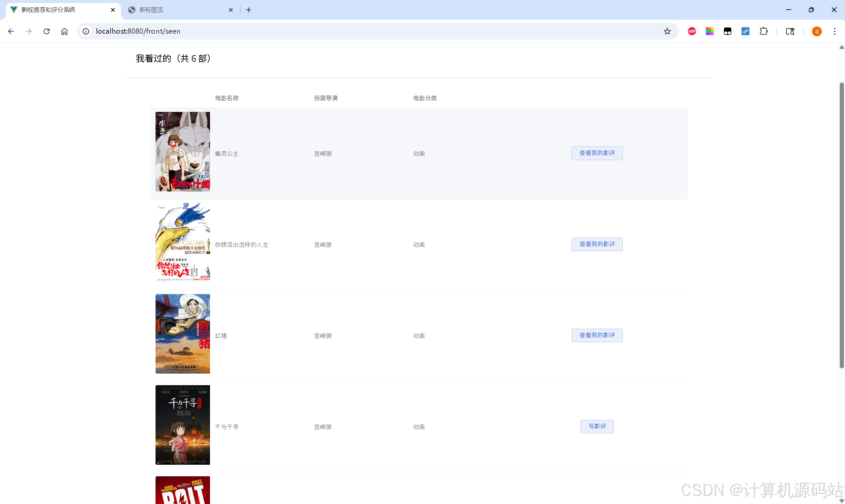
Task: Reload the current page
Action: point(47,31)
